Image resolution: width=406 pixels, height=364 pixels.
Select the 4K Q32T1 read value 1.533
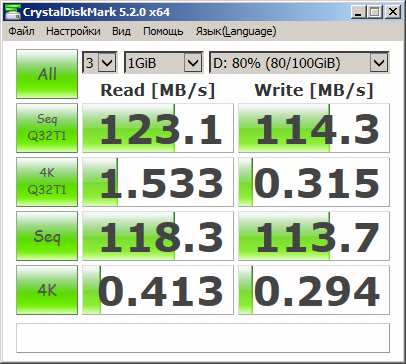pos(158,182)
